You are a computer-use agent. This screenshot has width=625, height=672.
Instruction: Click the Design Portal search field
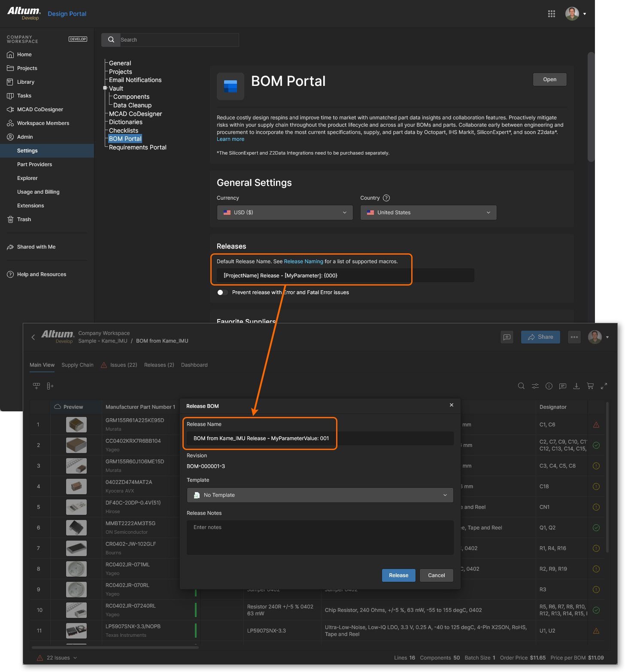point(179,40)
